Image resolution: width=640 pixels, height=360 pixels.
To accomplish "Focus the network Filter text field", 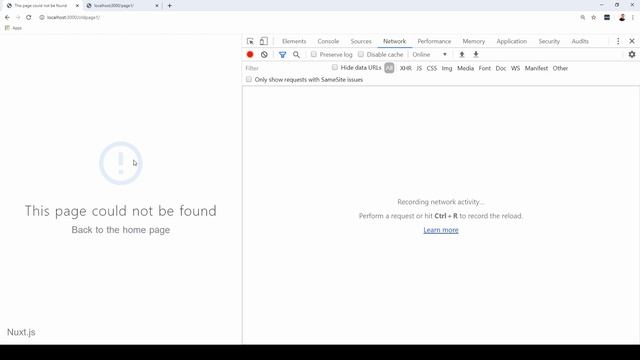I will coord(286,68).
